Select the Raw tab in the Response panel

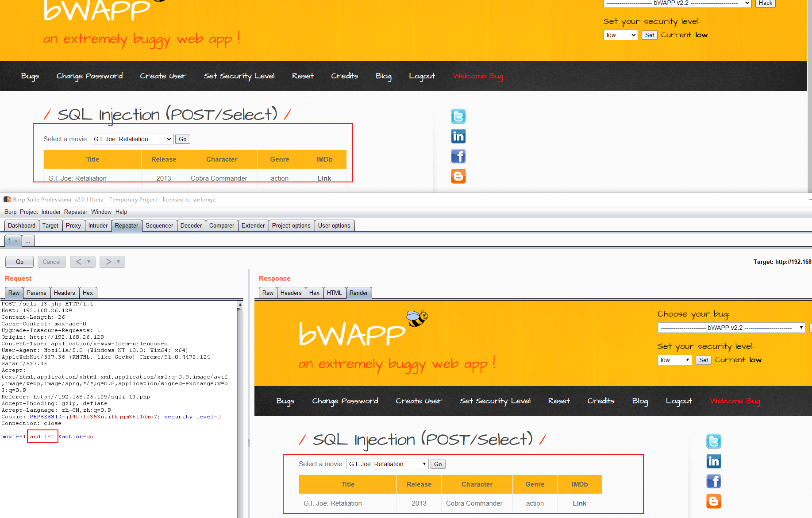tap(268, 293)
